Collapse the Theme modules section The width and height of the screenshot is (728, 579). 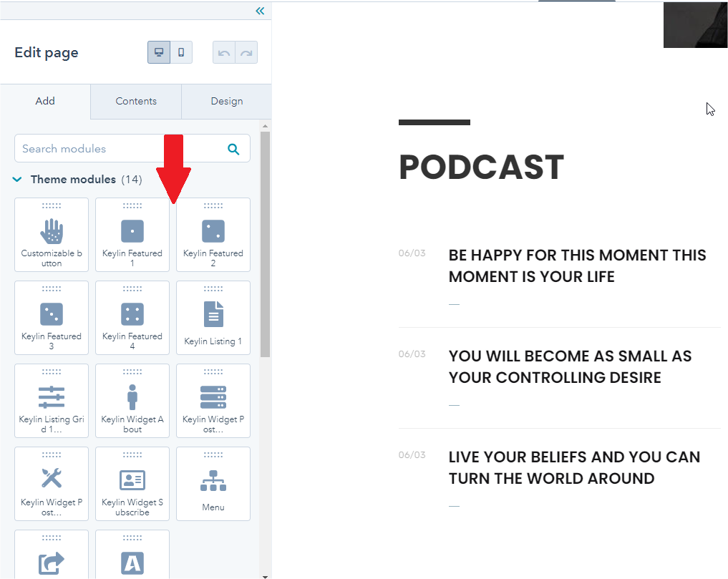(18, 180)
